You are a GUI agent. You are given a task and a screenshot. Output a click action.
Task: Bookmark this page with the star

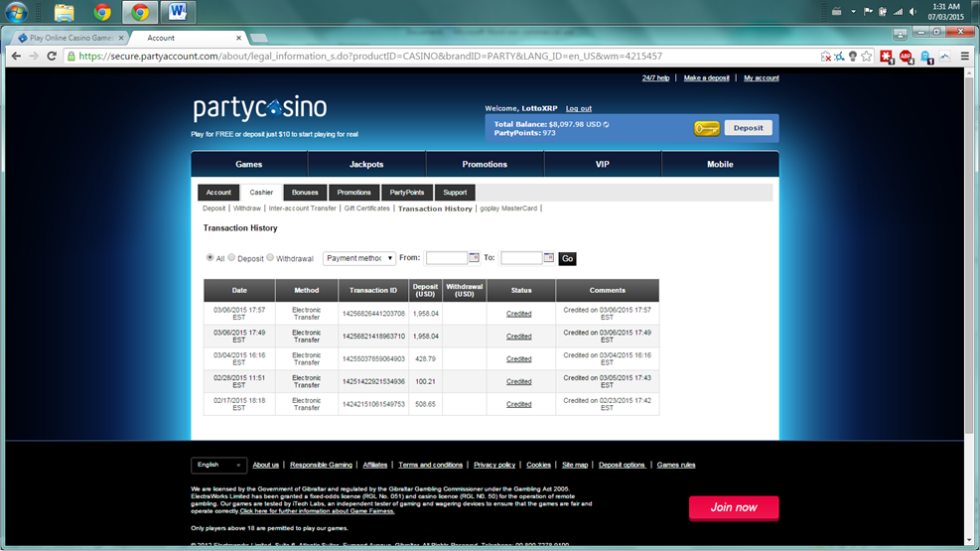point(866,57)
